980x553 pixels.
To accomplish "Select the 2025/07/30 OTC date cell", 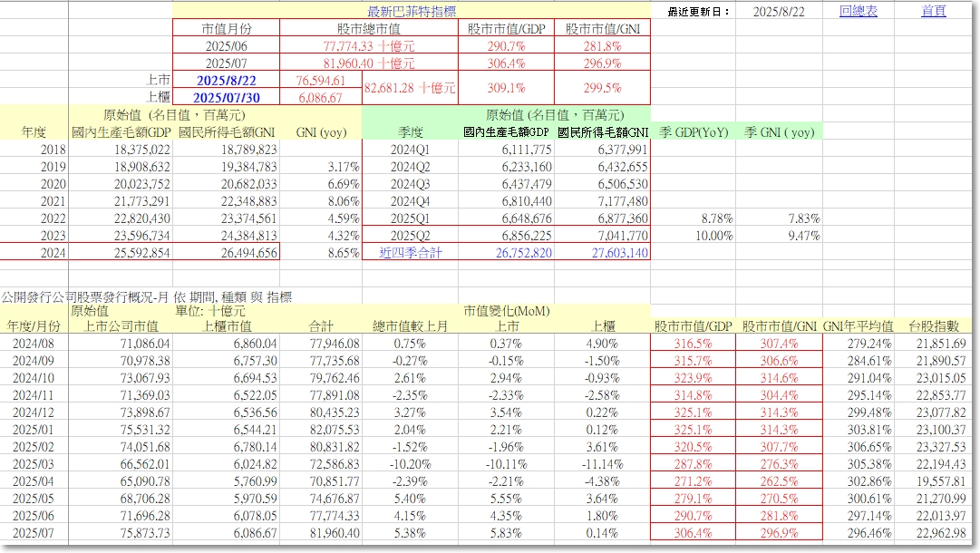I will point(227,97).
